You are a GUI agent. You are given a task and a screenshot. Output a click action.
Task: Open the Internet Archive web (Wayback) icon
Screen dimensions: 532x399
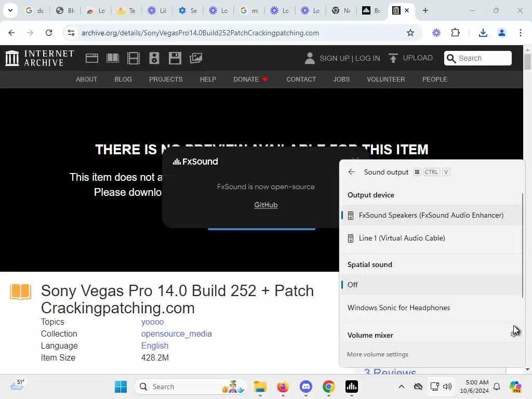point(91,58)
